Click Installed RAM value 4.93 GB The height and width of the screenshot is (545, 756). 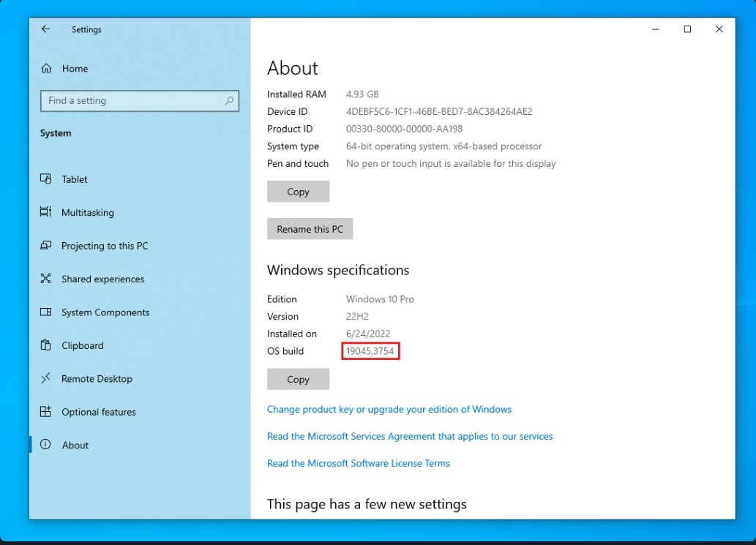362,94
